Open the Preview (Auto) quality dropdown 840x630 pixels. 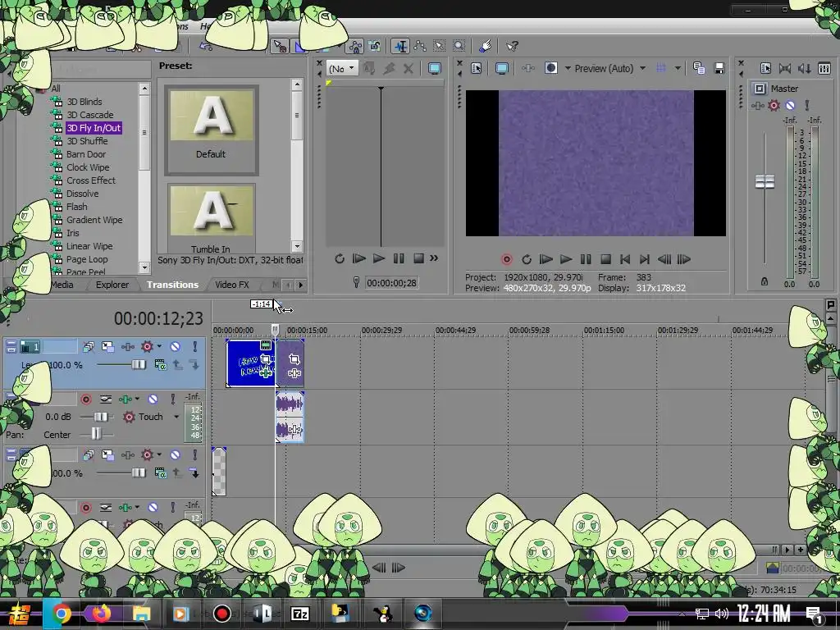click(x=609, y=69)
